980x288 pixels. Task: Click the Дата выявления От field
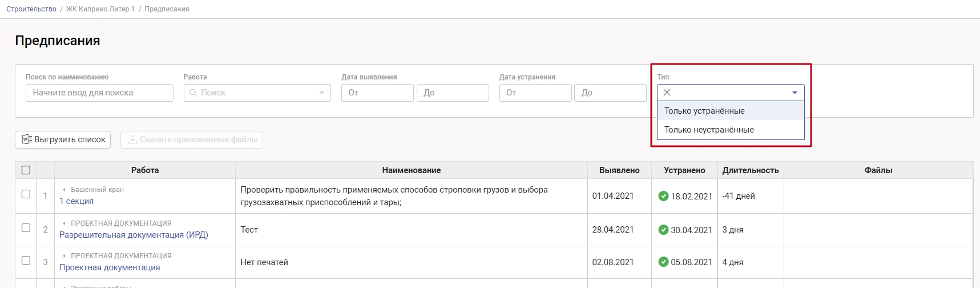coord(377,93)
